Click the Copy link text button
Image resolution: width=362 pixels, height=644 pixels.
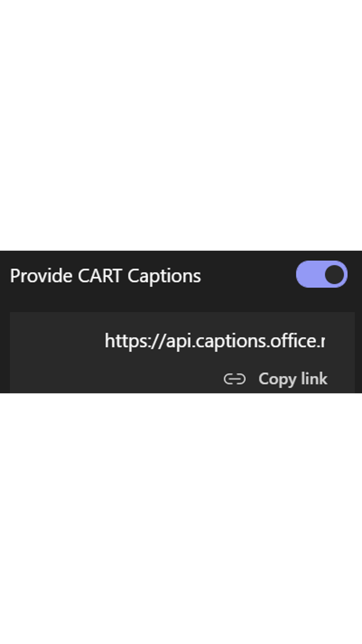293,379
